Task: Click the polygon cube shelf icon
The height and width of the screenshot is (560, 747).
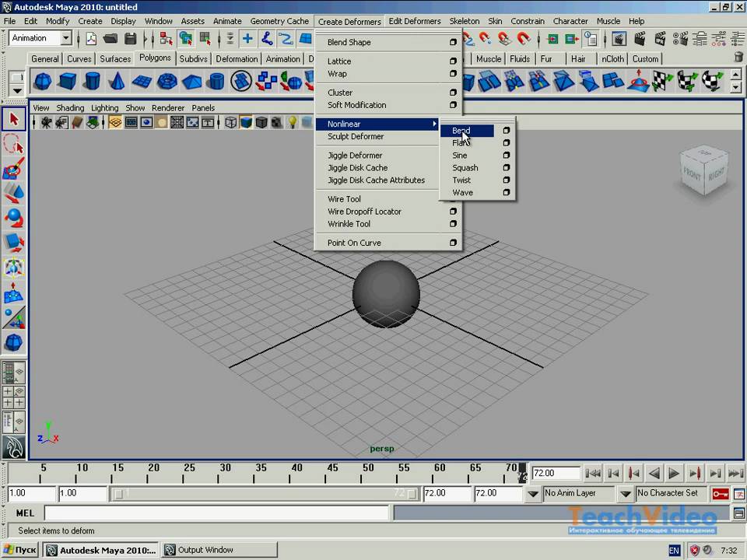Action: [68, 81]
